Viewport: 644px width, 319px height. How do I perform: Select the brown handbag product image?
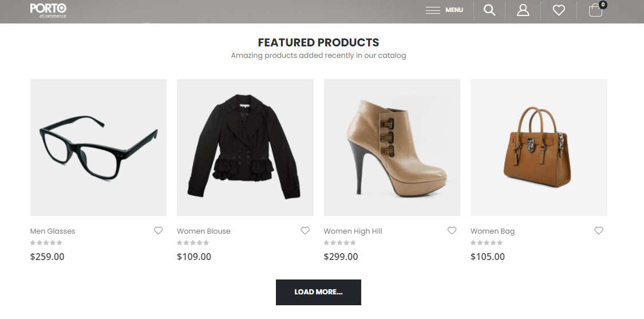[539, 147]
